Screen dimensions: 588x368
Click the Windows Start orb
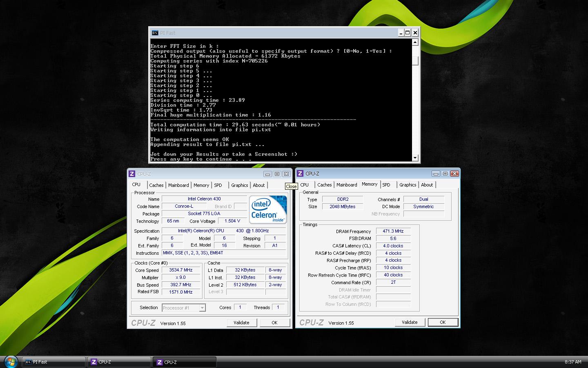11,361
